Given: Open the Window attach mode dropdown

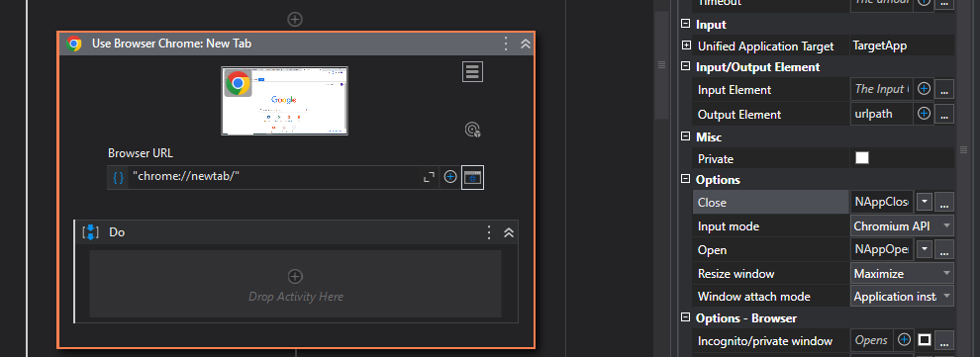Looking at the screenshot, I should point(902,297).
